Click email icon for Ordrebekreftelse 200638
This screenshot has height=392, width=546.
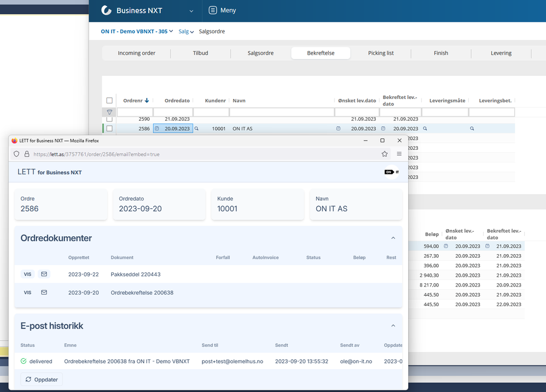(44, 292)
